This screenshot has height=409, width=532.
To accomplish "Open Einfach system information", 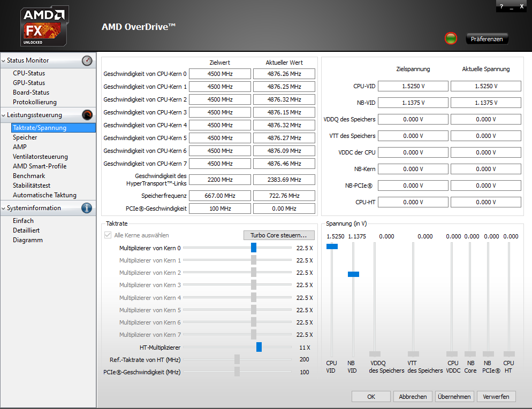I will (x=23, y=221).
